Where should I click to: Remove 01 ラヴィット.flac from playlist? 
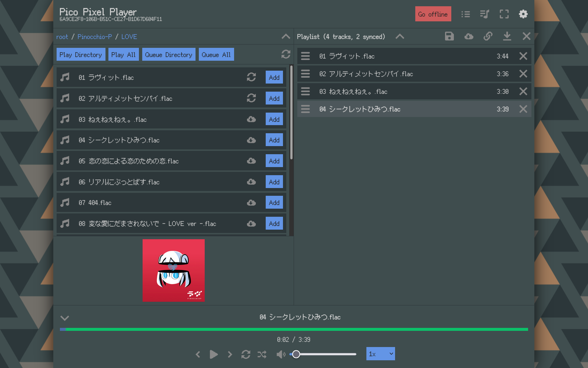click(523, 56)
